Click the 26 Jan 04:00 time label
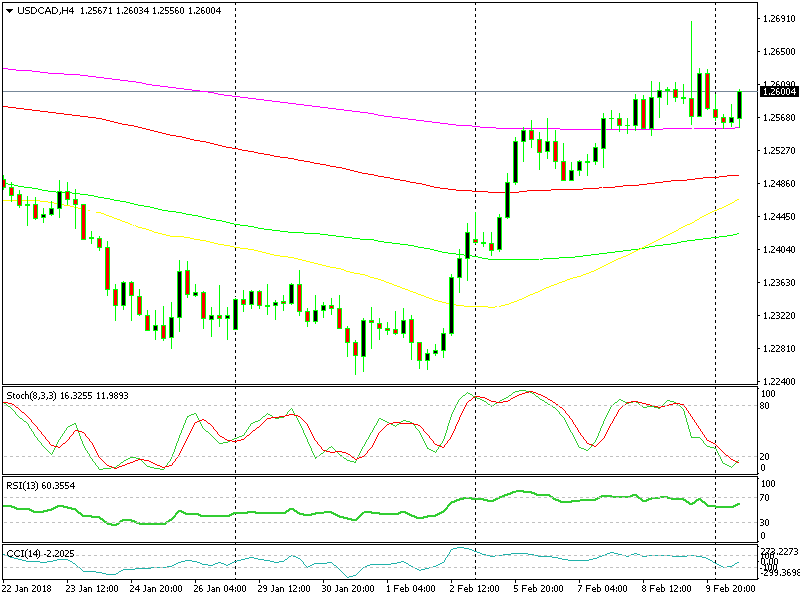800x600 pixels. coord(220,588)
